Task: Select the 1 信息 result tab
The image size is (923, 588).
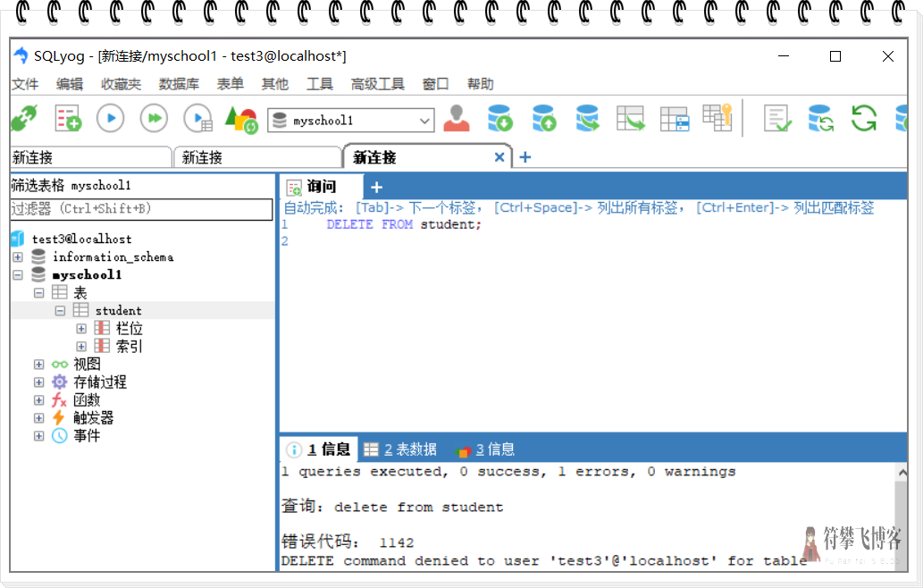Action: pos(318,449)
